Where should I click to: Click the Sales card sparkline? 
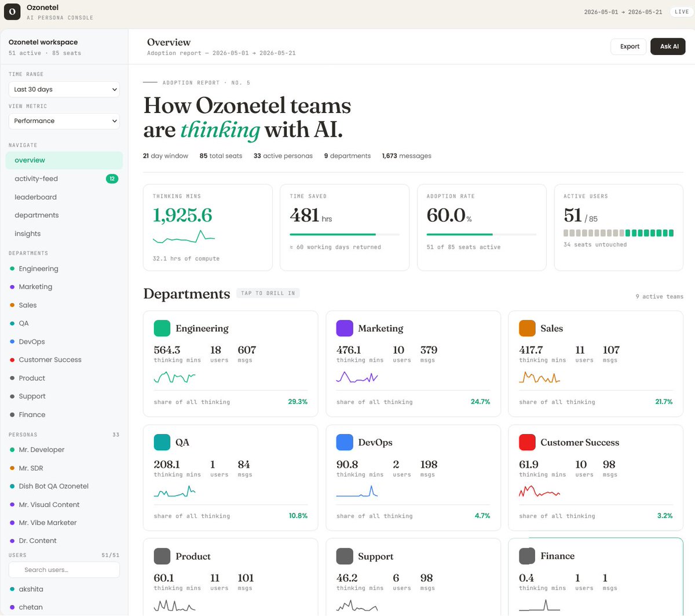[x=539, y=377]
